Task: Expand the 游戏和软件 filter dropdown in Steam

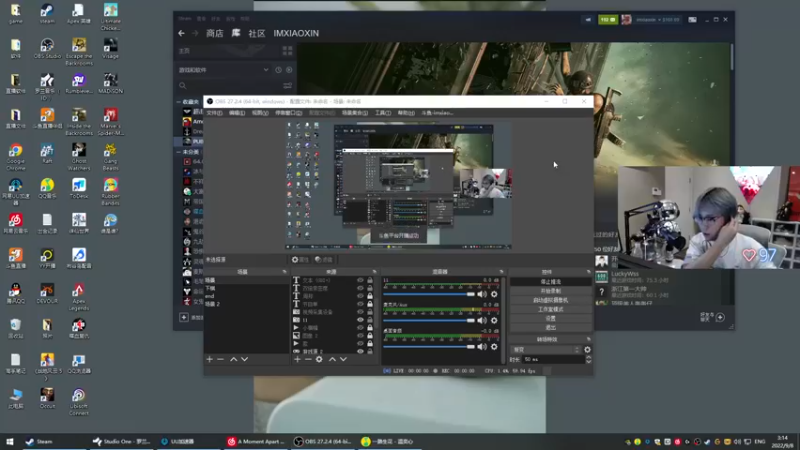Action: click(x=266, y=70)
